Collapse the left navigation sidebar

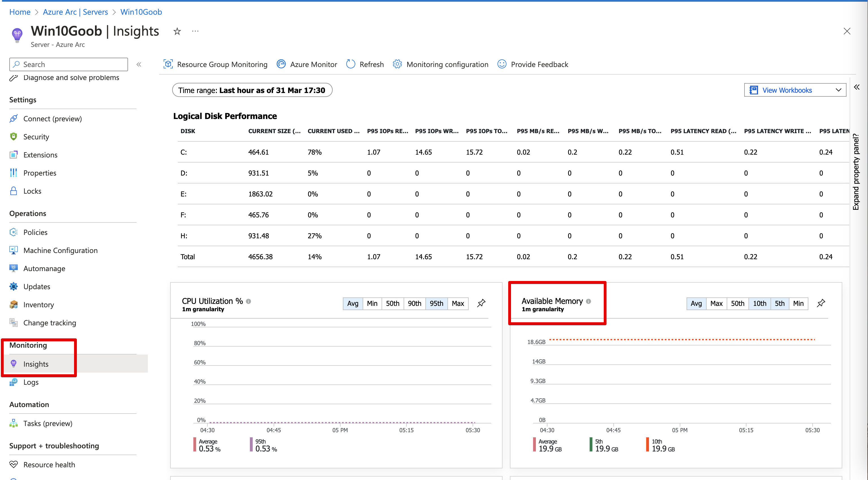138,64
